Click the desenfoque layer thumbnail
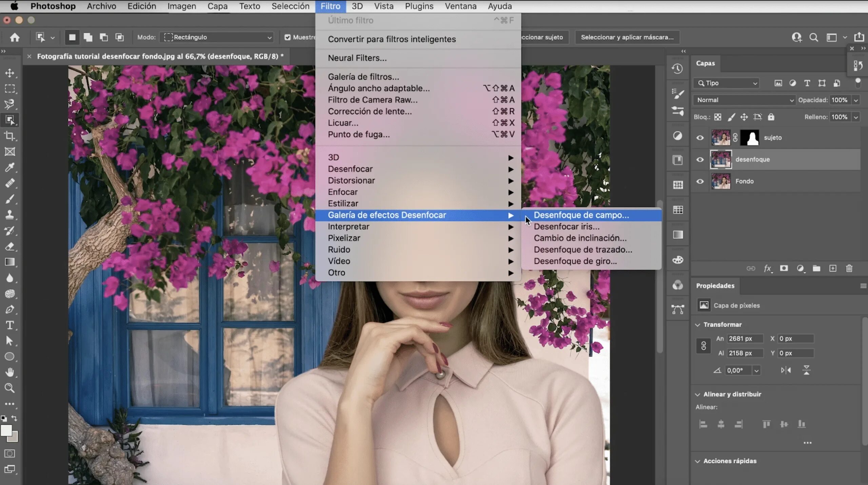The width and height of the screenshot is (868, 485). [x=721, y=159]
